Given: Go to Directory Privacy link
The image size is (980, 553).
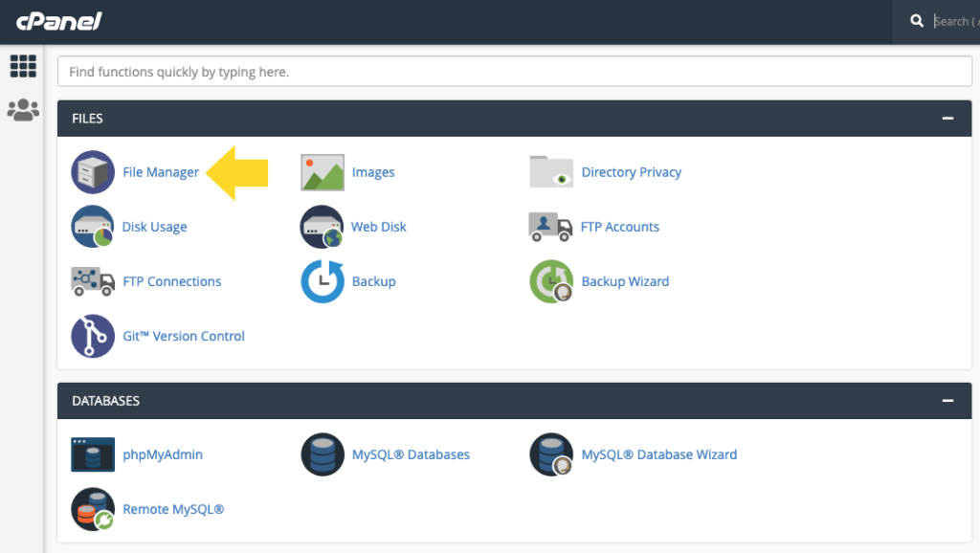Looking at the screenshot, I should (x=632, y=172).
